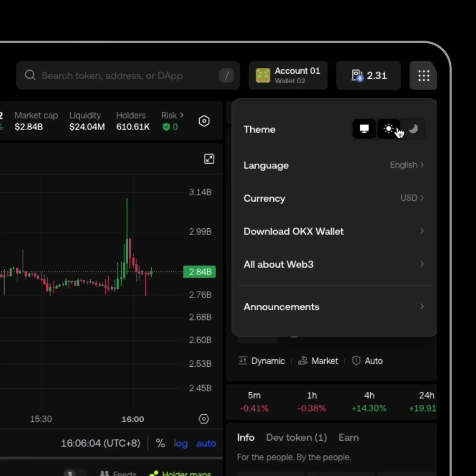This screenshot has width=476, height=476.
Task: Open All about Web3 menu item
Action: (334, 264)
